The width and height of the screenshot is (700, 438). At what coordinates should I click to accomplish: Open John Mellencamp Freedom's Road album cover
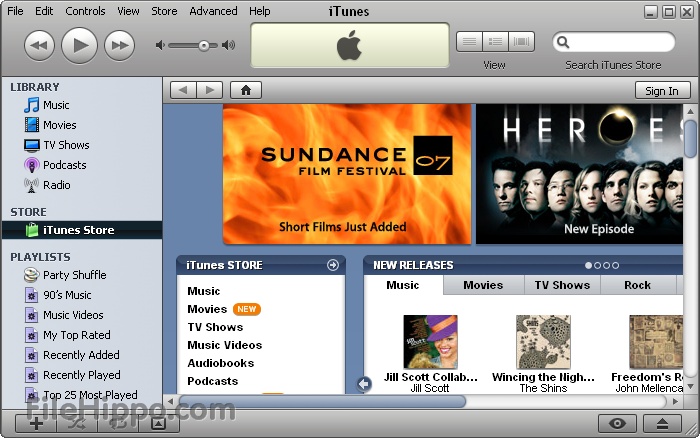point(656,342)
